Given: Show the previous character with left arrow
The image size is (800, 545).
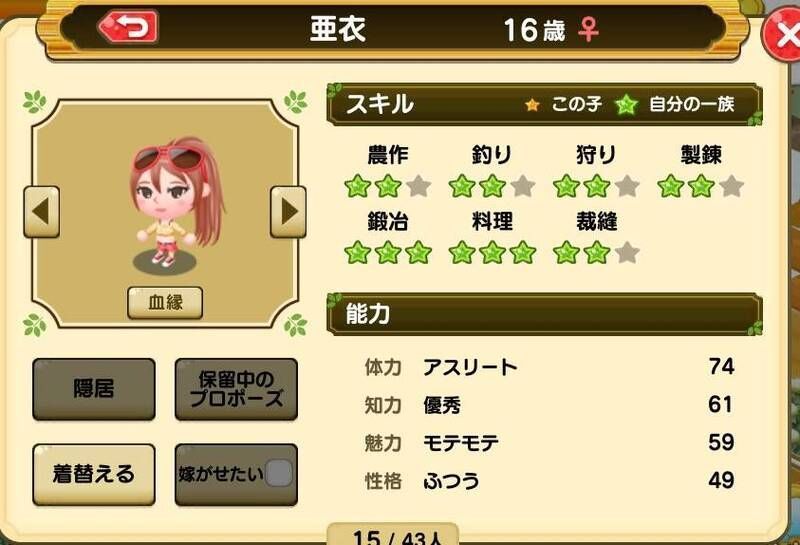Looking at the screenshot, I should coord(41,211).
